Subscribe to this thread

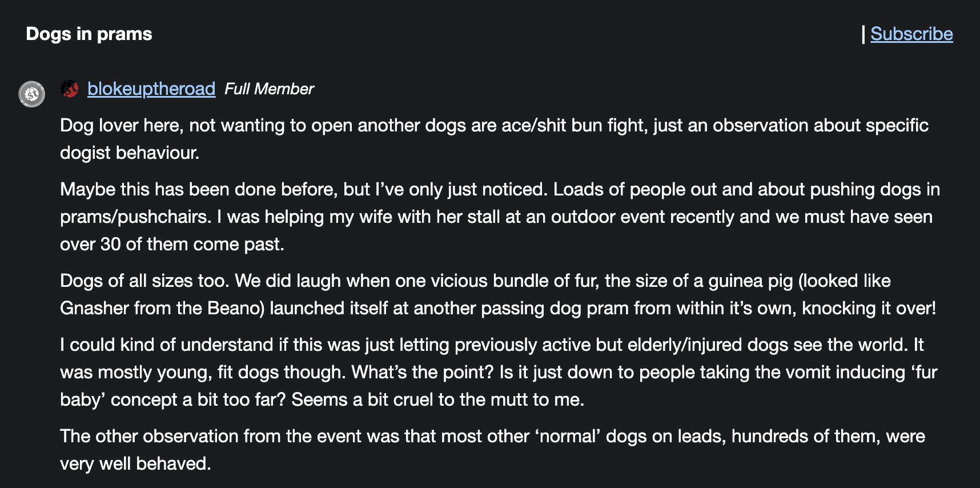pos(911,34)
